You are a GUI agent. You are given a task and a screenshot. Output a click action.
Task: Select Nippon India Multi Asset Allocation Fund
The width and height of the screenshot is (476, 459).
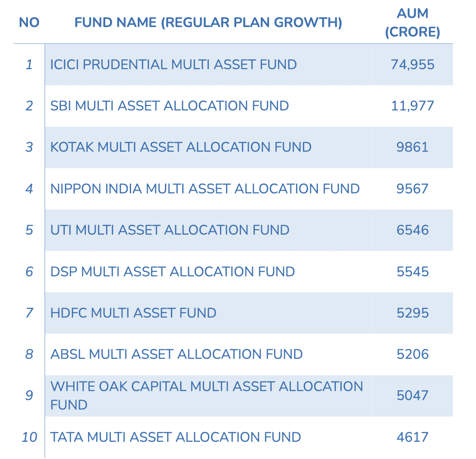click(205, 189)
